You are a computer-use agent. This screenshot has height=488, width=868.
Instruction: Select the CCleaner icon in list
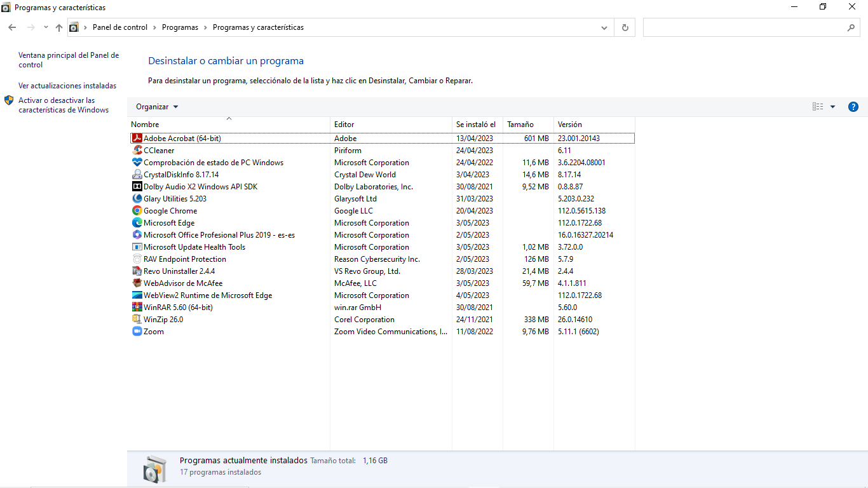(137, 151)
